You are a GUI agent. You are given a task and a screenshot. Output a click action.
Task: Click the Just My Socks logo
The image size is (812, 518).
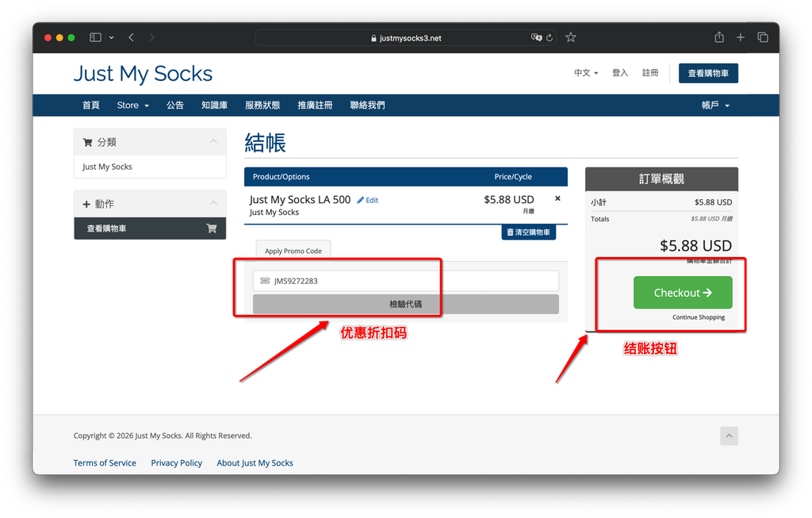pyautogui.click(x=143, y=74)
